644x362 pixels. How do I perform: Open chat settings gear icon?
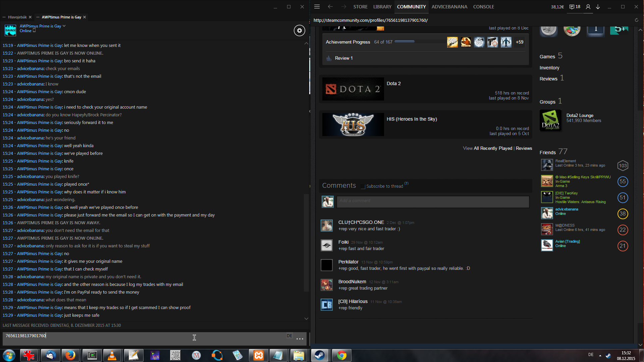(x=299, y=31)
